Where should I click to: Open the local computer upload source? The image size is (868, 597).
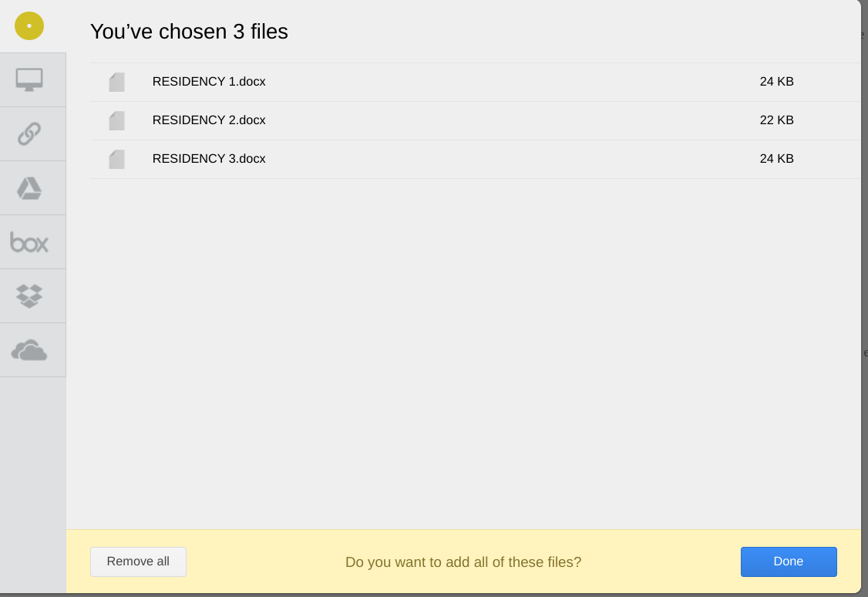point(29,79)
